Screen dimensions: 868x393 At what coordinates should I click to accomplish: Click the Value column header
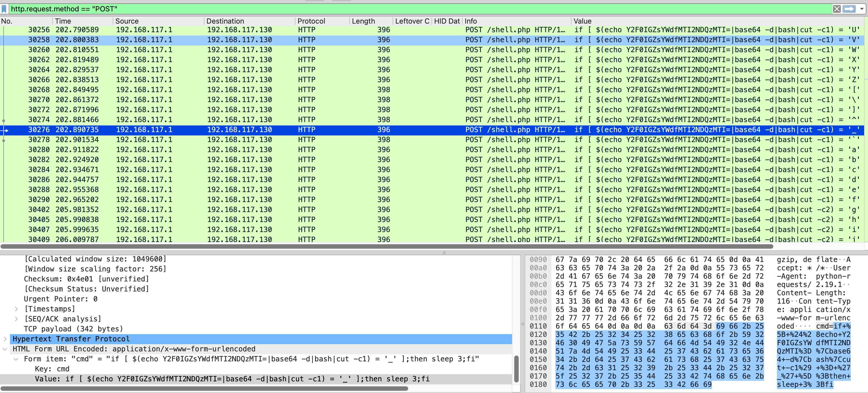point(582,21)
